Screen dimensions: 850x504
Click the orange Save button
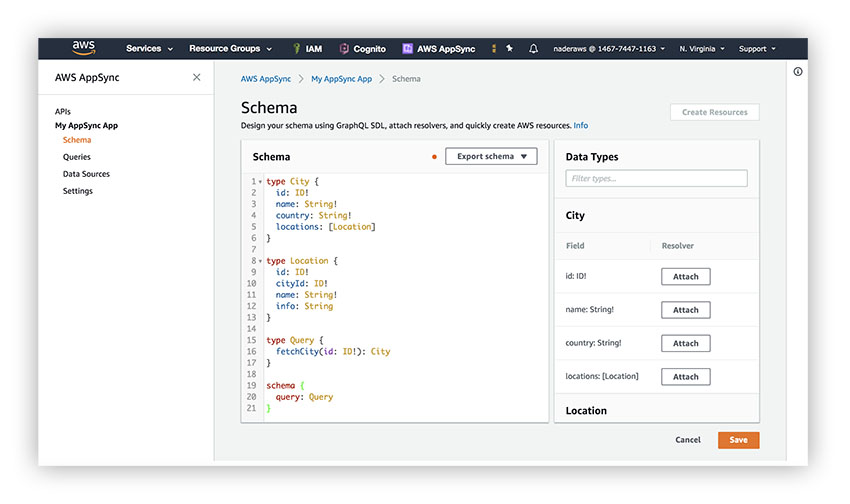[738, 440]
